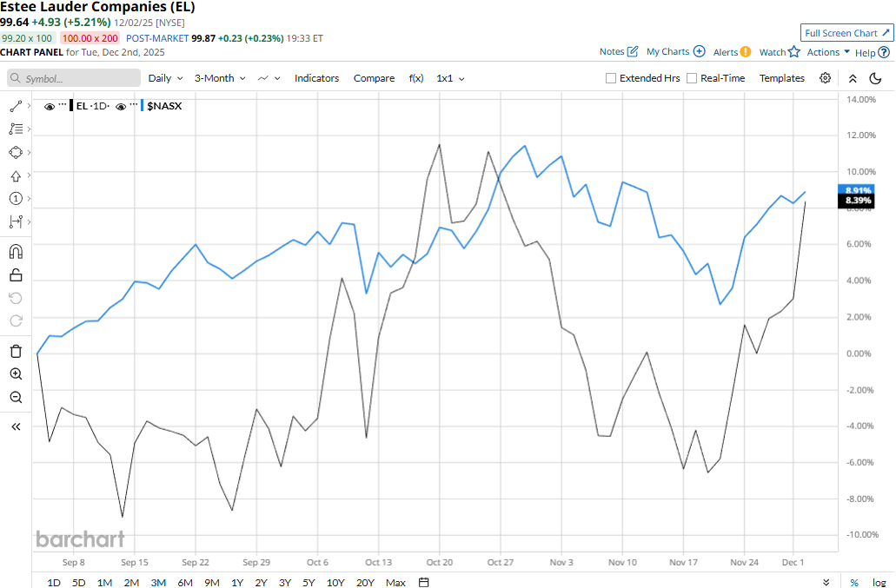Select the Max time range
This screenshot has width=896, height=588.
point(395,582)
